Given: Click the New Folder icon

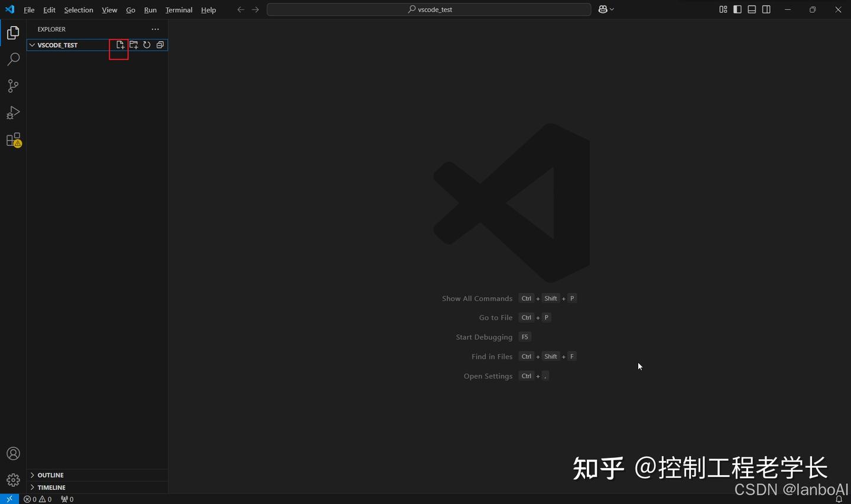Looking at the screenshot, I should tap(133, 44).
